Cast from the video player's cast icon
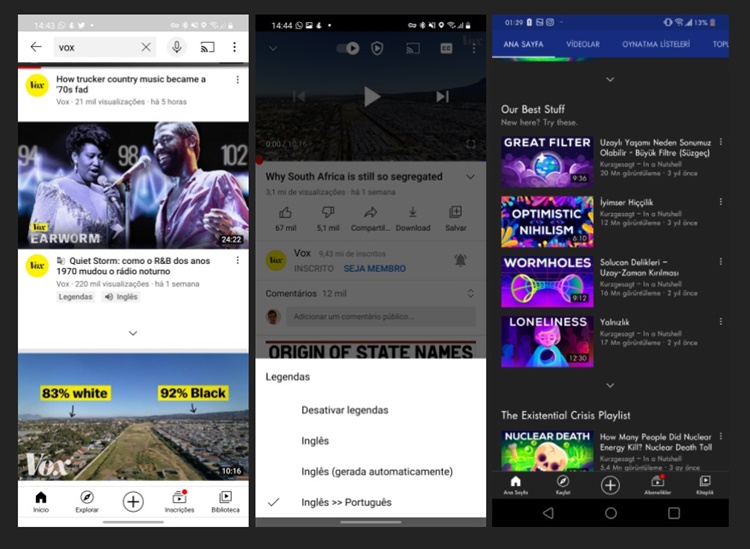 pos(413,48)
